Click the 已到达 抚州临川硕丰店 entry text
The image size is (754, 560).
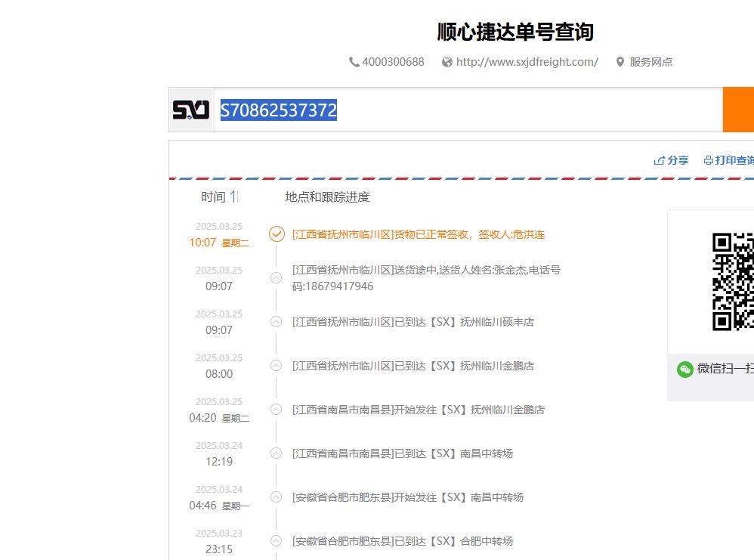click(x=413, y=322)
